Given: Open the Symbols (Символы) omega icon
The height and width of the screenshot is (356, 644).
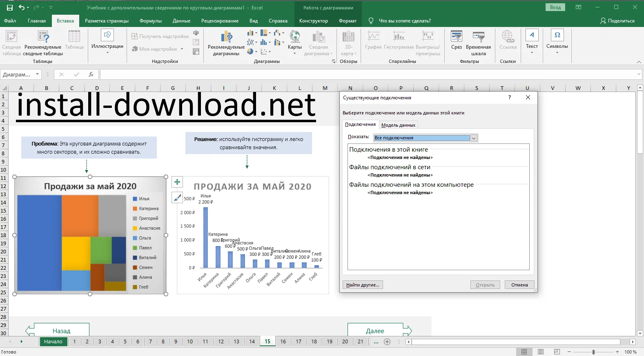Looking at the screenshot, I should [557, 36].
